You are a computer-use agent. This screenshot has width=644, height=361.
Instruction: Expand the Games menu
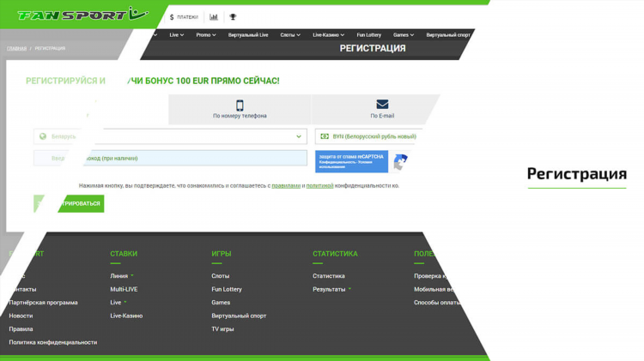[404, 35]
